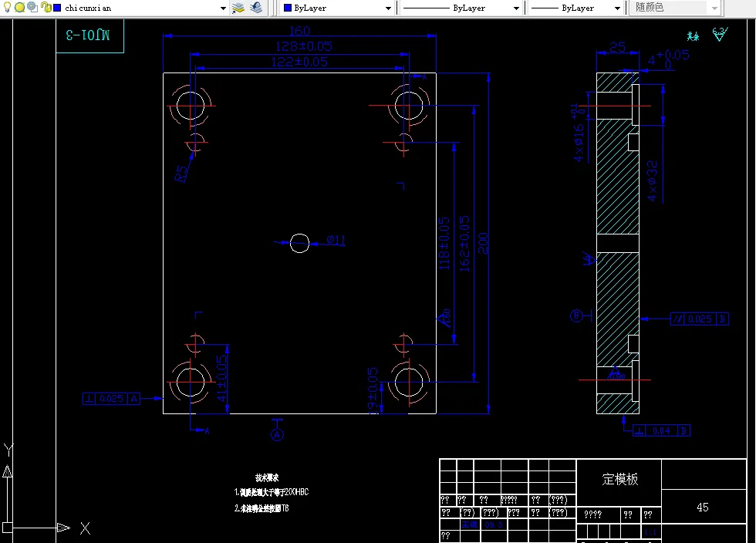Click the UCS Y axis icon

8,450
